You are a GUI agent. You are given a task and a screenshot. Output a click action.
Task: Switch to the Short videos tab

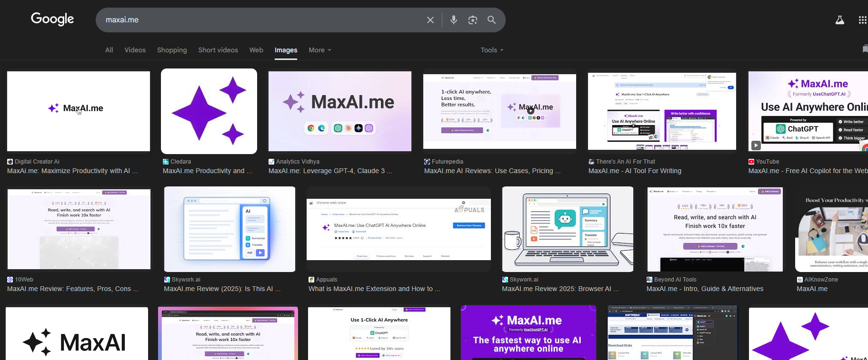point(218,50)
